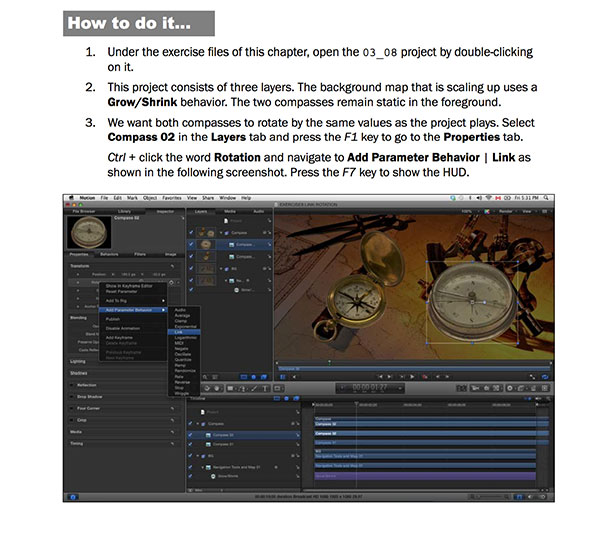Click the playhead marker in timeline ruler
Viewport: 600px width, 556px height.
click(356, 404)
